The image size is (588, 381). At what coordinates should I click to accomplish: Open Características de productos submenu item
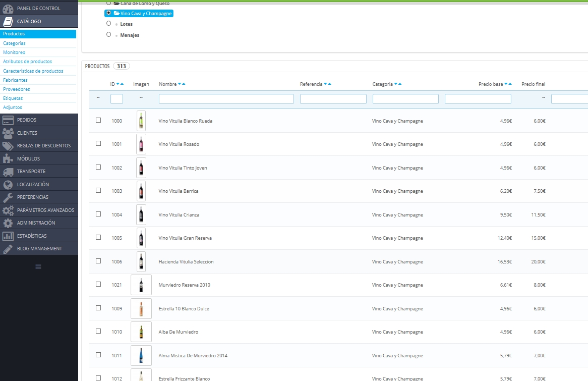tap(33, 71)
